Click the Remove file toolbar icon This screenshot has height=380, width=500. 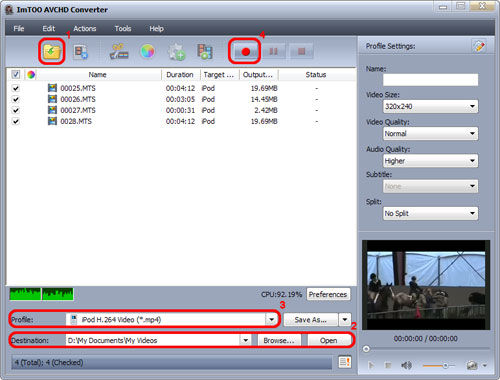[81, 52]
